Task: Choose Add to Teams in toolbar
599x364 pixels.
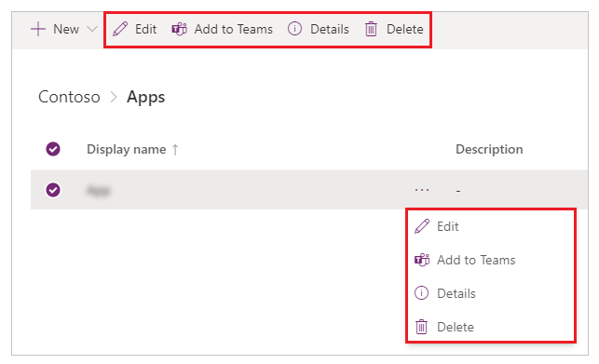Action: coord(234,29)
